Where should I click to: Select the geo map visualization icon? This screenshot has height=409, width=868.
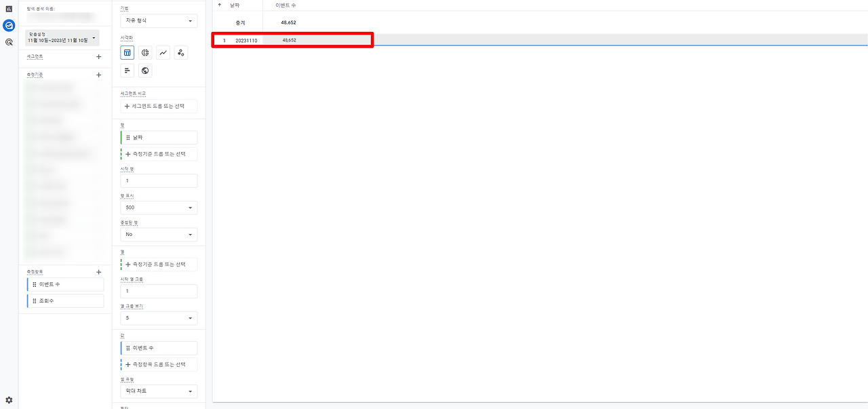coord(145,71)
